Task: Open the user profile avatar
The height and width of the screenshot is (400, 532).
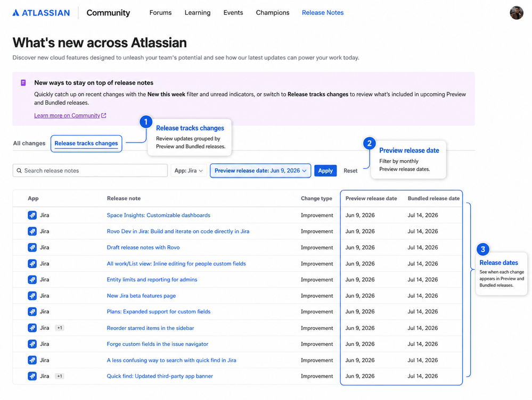Action: [517, 13]
